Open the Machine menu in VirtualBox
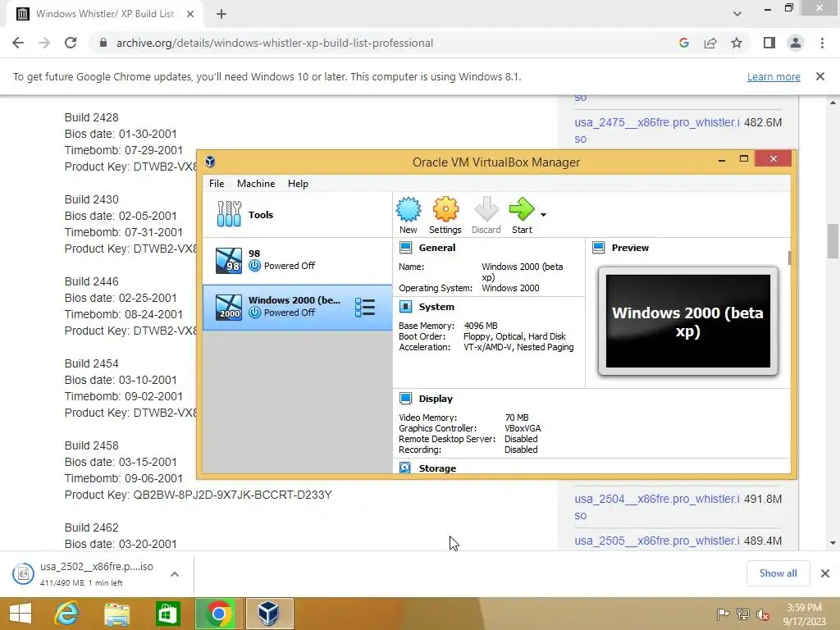This screenshot has height=630, width=840. 256,184
